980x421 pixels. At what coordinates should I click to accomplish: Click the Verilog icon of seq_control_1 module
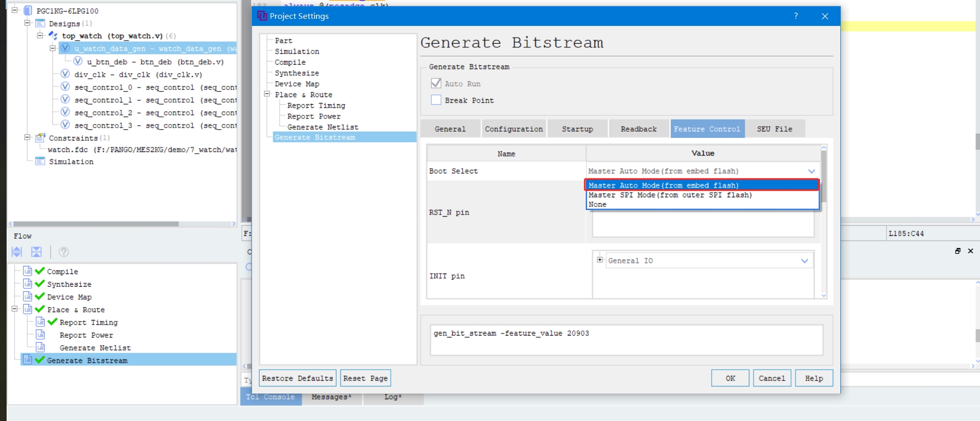[x=65, y=99]
